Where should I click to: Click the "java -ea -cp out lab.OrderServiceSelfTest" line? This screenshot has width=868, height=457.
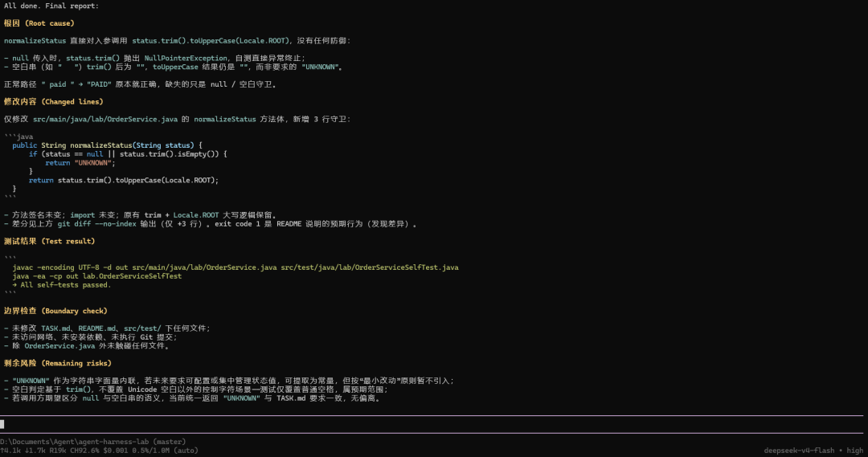coord(97,276)
